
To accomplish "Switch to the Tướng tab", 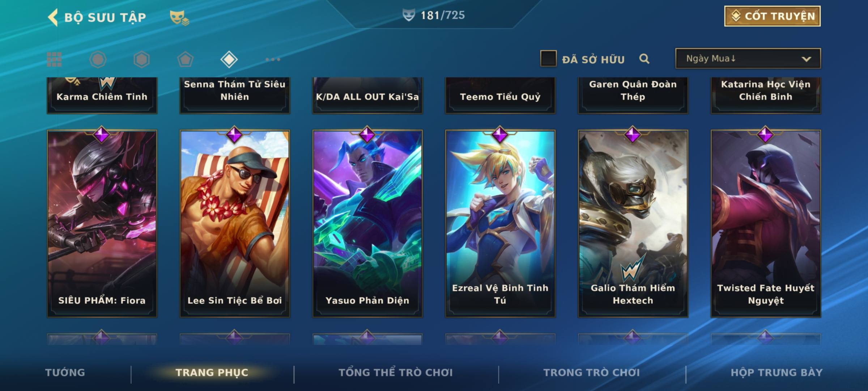I will click(65, 373).
